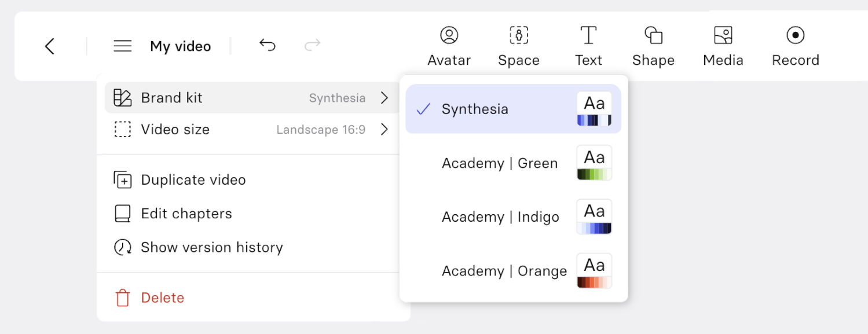Choose the Academy | Green brand kit
The image size is (868, 334).
click(513, 163)
